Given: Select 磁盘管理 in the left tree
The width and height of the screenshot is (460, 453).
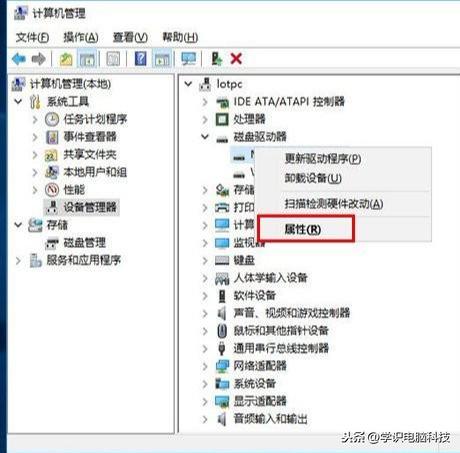Looking at the screenshot, I should point(85,243).
